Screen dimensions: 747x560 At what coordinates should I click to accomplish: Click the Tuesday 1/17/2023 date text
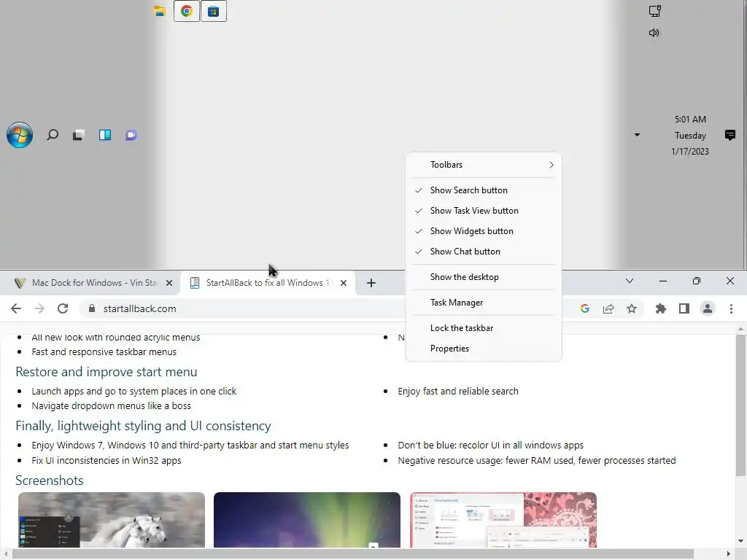tap(690, 144)
